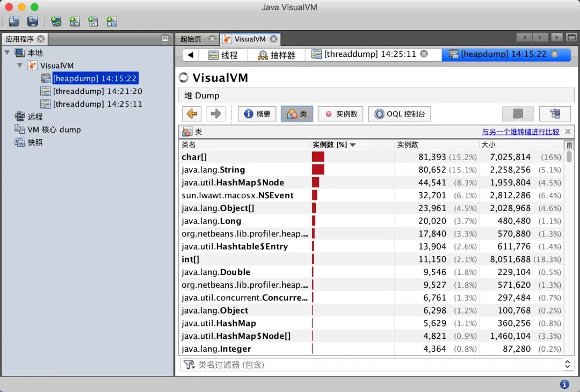Image resolution: width=580 pixels, height=392 pixels.
Task: Open the class filter type stepper
Action: [568, 365]
